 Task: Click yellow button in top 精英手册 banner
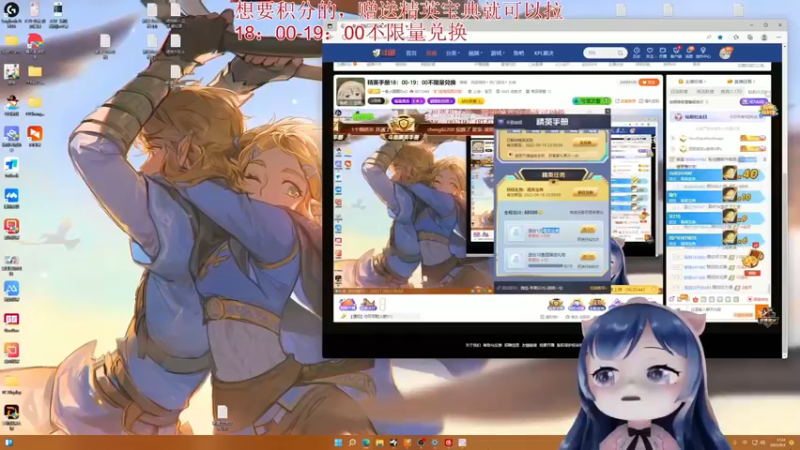pos(585,143)
